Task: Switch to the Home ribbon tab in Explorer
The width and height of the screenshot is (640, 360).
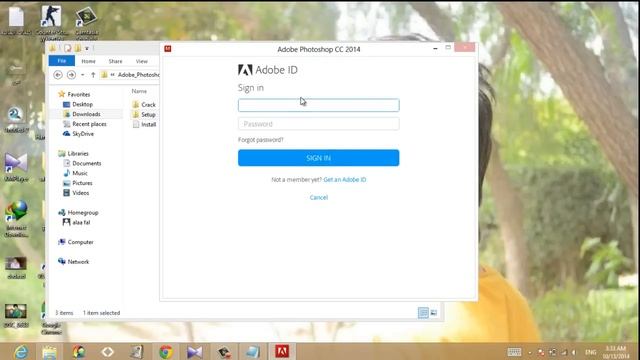Action: point(88,61)
